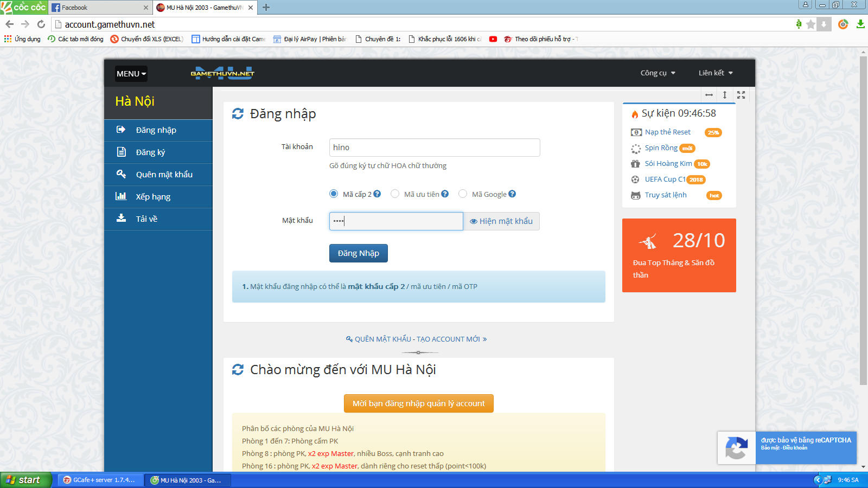
Task: Click the 28/10 Đua Top Tháng banner
Action: click(x=679, y=255)
